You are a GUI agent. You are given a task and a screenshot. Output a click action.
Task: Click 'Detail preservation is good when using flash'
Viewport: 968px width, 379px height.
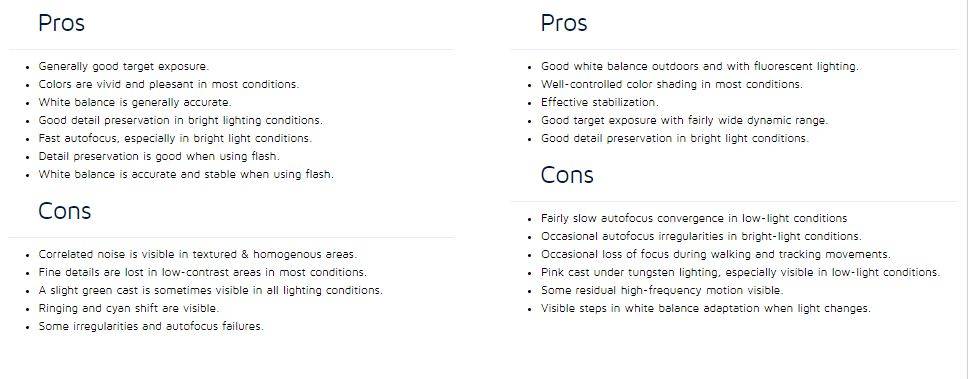[x=159, y=156]
